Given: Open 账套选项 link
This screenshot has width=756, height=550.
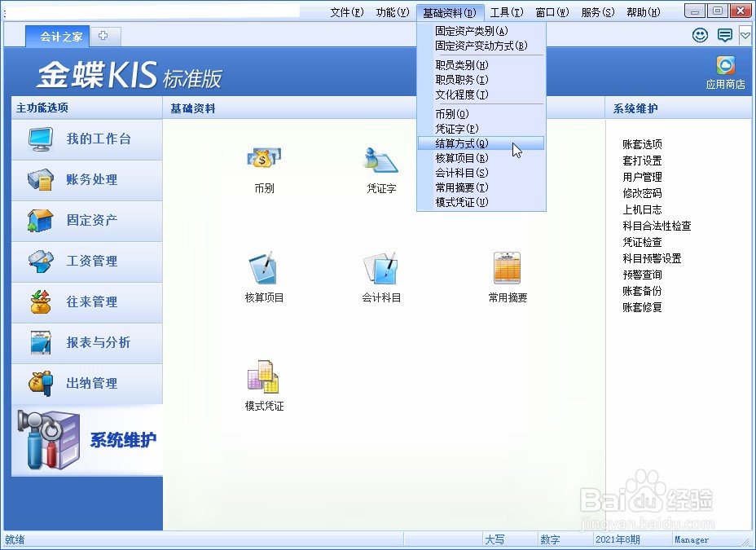Looking at the screenshot, I should tap(642, 144).
